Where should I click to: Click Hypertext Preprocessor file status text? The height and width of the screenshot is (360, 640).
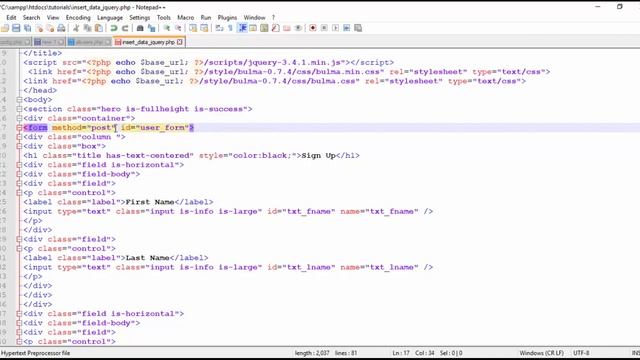36,353
